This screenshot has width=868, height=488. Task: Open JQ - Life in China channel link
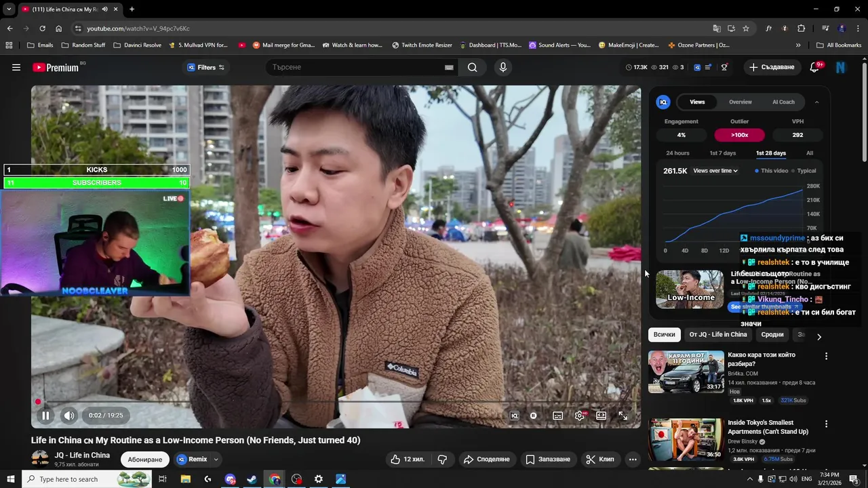coord(82,455)
